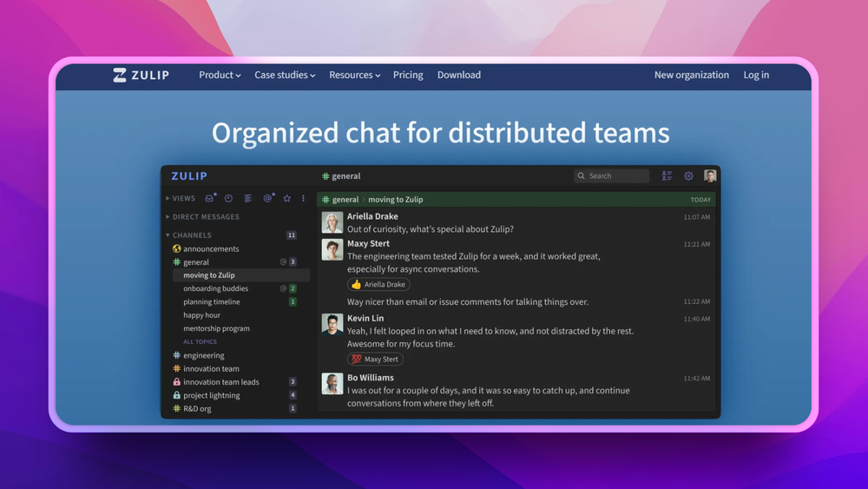Go to the Pricing page
This screenshot has width=868, height=489.
tap(408, 75)
